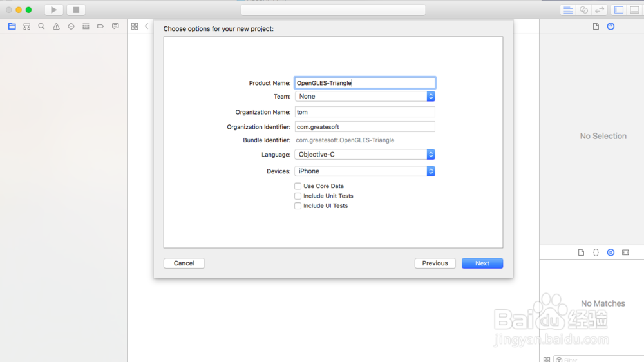Open the Find navigator magnifier icon
Screen dimensions: 644x362
pyautogui.click(x=41, y=26)
